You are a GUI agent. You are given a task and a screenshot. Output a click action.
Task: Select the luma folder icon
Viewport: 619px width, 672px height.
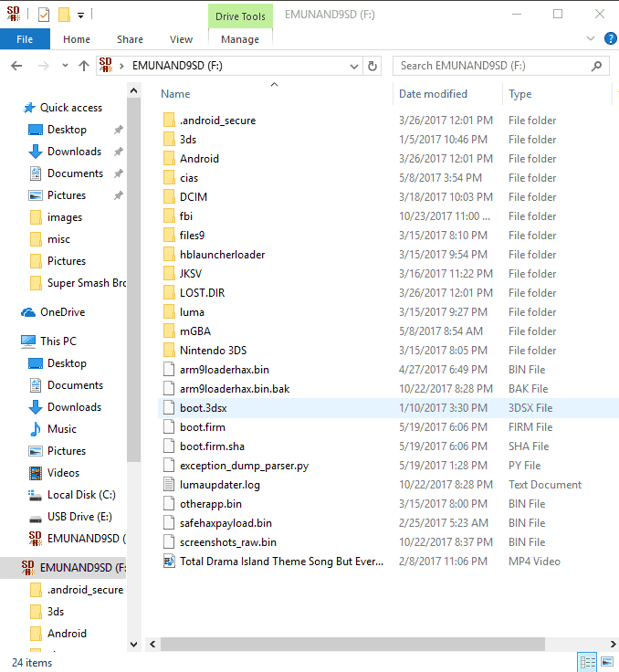click(x=169, y=311)
